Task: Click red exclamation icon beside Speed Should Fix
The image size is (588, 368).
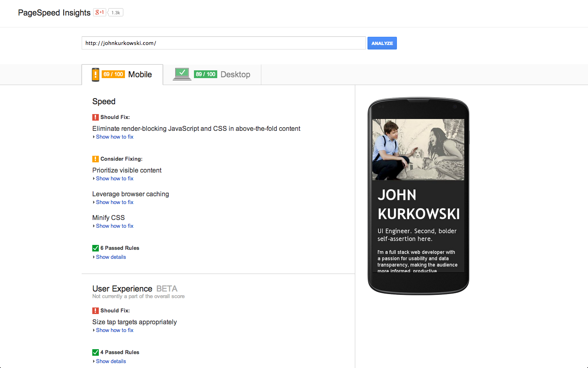Action: click(96, 117)
